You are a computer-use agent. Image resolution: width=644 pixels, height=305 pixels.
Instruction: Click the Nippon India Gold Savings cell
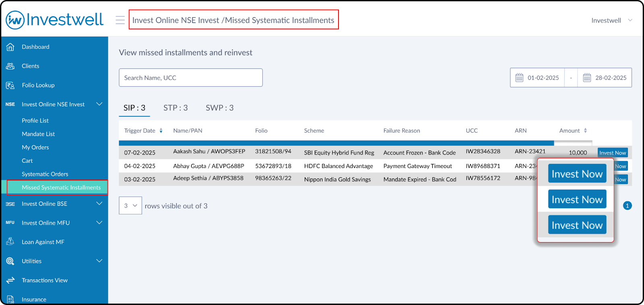point(337,179)
